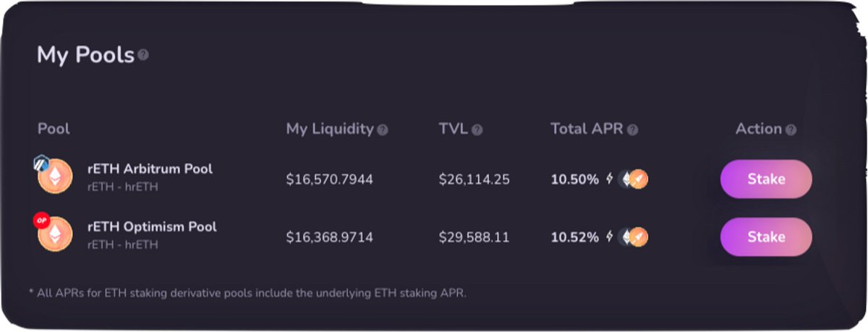868x332 pixels.
Task: Click the TVL question mark icon
Action: pos(477,130)
